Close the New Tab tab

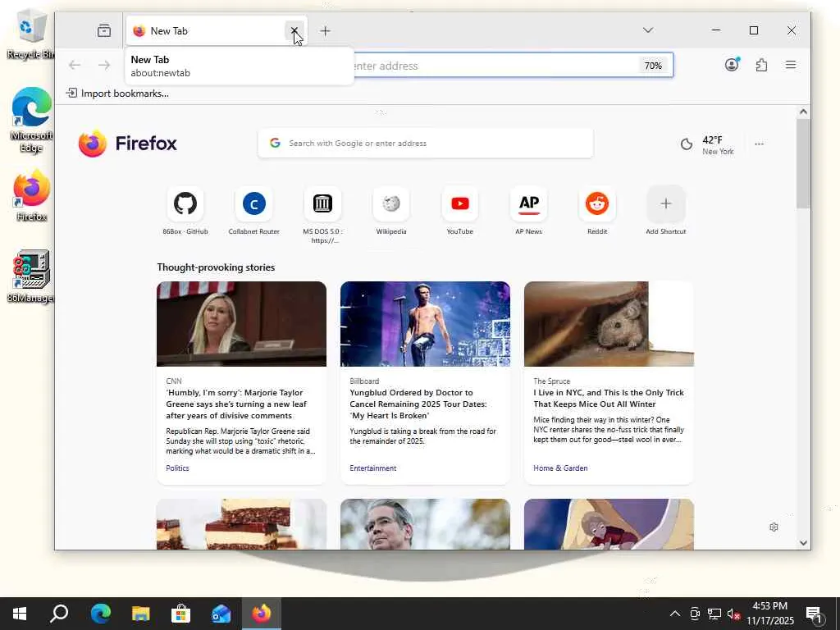tap(294, 30)
